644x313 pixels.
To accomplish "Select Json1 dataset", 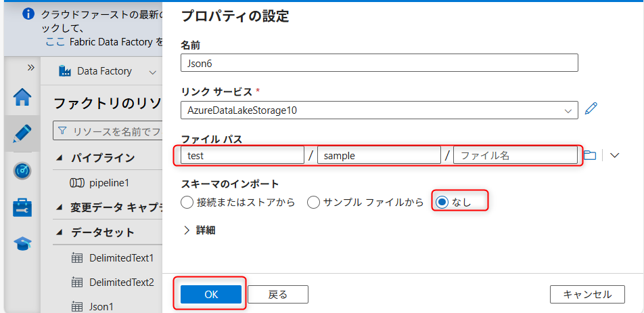I will [x=101, y=306].
